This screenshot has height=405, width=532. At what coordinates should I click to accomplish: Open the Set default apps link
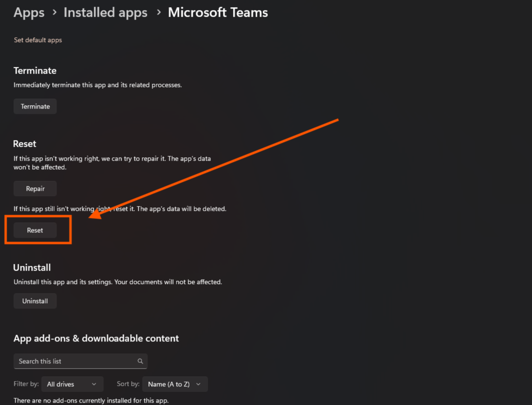pos(38,40)
